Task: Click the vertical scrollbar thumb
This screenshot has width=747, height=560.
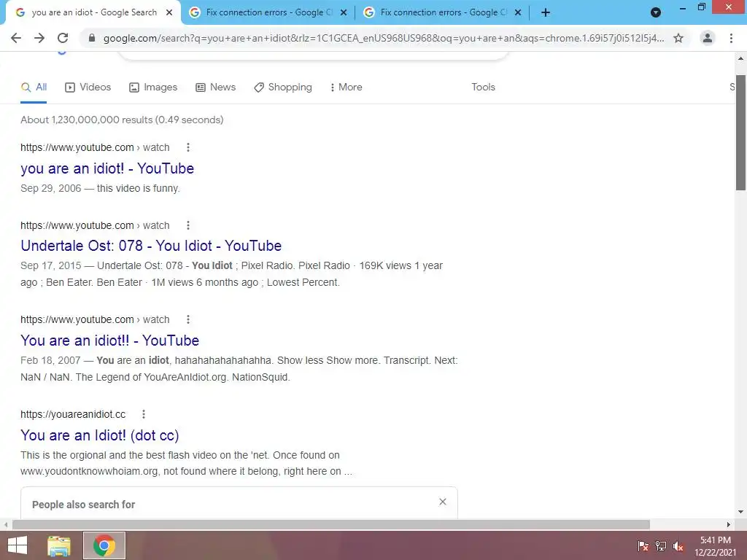Action: pyautogui.click(x=740, y=133)
